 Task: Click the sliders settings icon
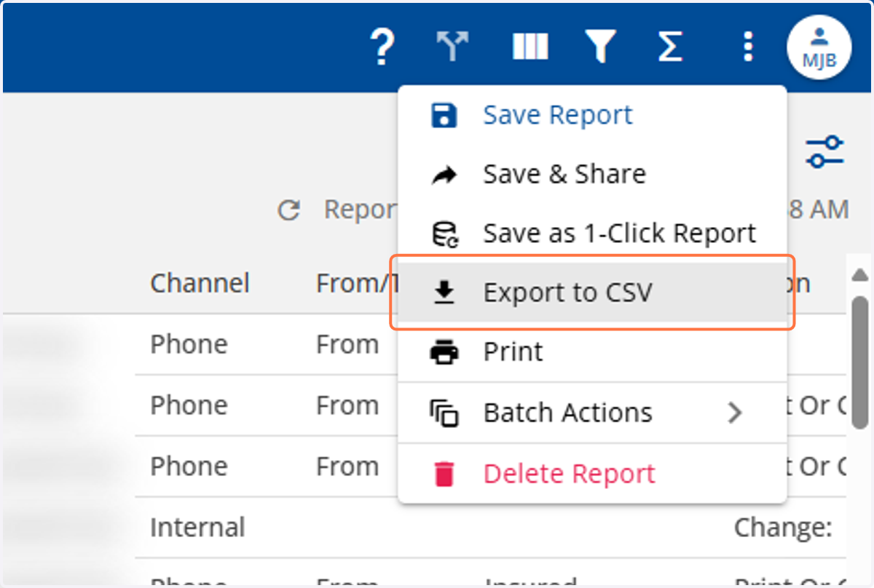coord(824,152)
